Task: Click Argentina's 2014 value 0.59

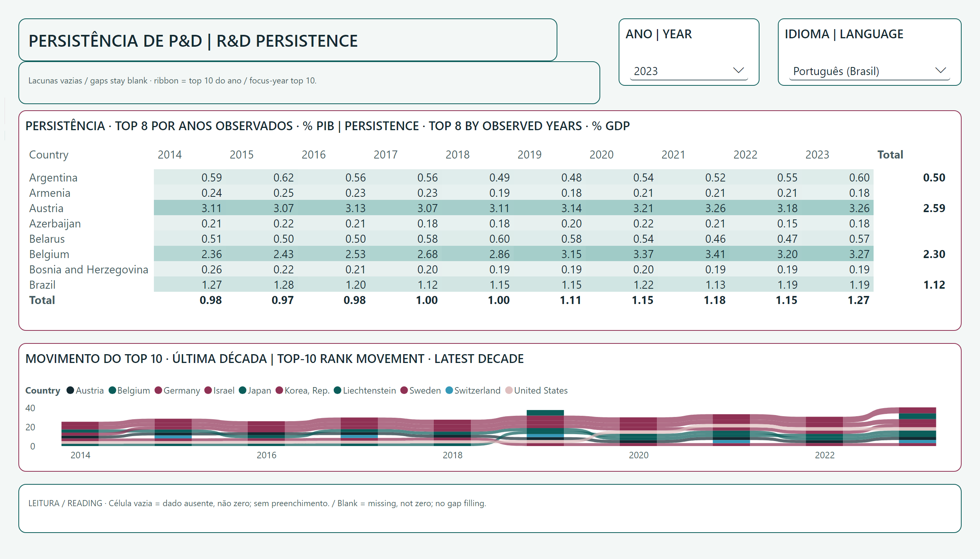Action: coord(212,177)
